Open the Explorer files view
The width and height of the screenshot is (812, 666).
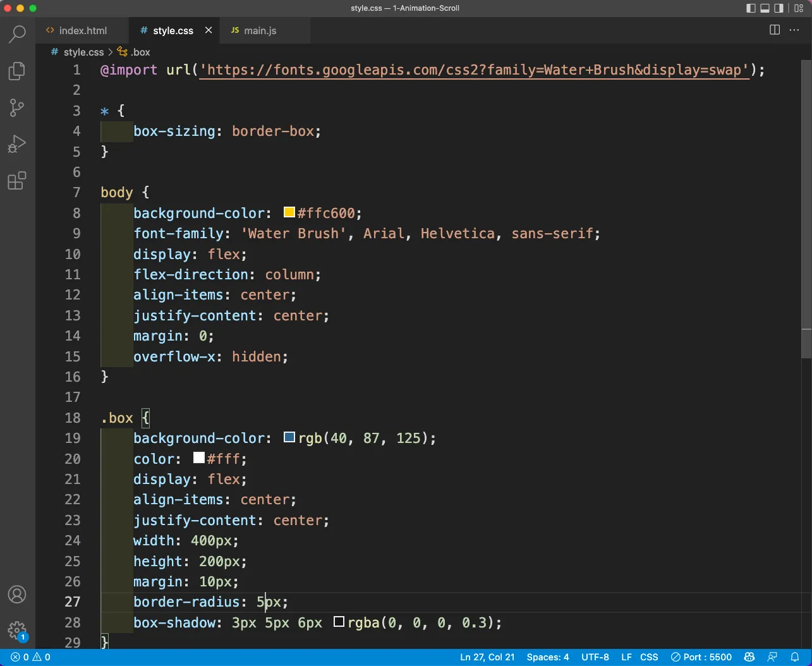(17, 71)
